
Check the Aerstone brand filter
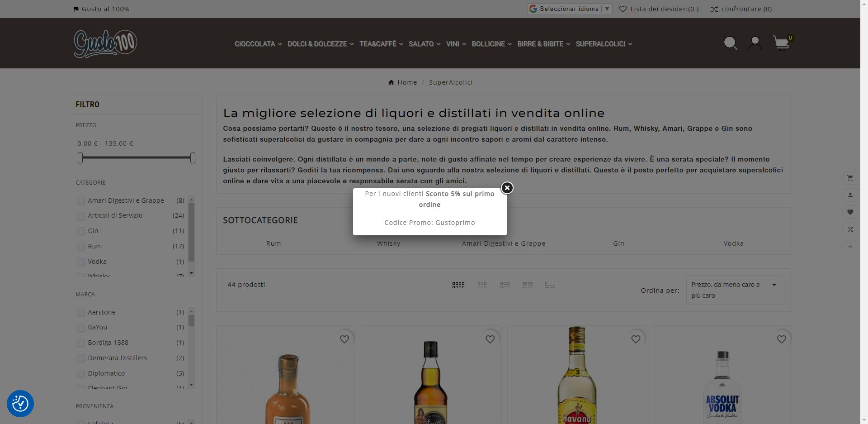coord(80,313)
